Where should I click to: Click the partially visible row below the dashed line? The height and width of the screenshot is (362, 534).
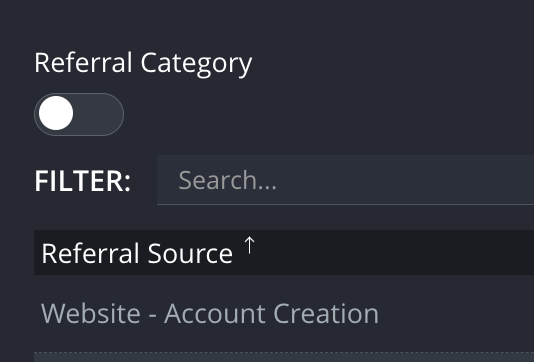pos(284,358)
